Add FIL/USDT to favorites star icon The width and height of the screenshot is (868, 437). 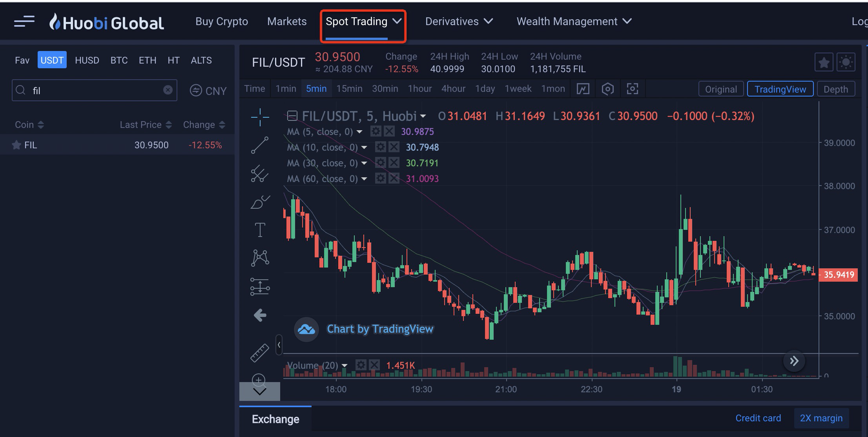[x=824, y=62]
